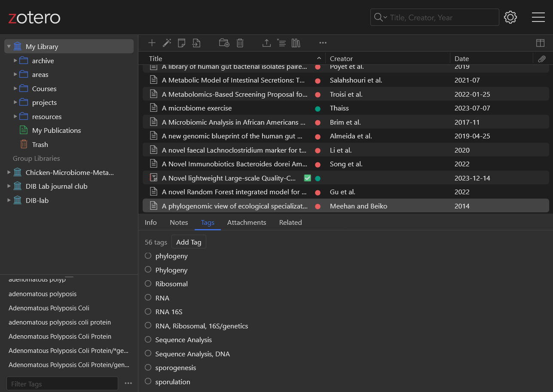Switch to the Notes tab

tap(179, 222)
